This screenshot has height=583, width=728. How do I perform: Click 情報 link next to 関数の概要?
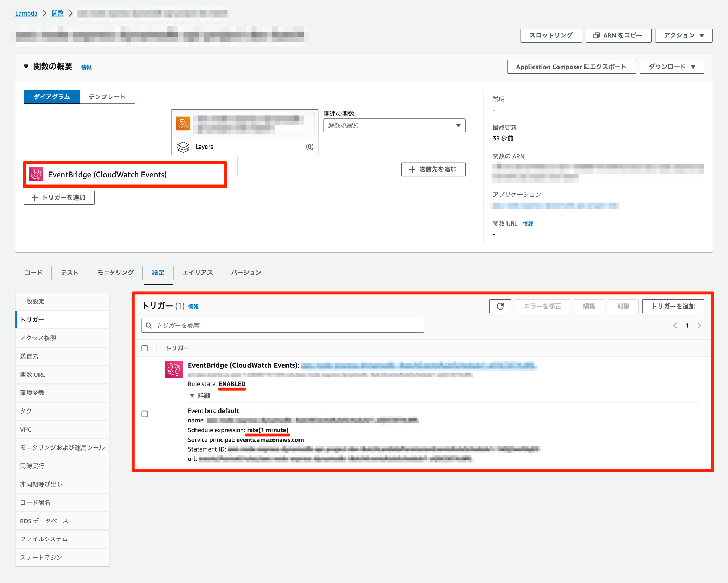pyautogui.click(x=86, y=67)
